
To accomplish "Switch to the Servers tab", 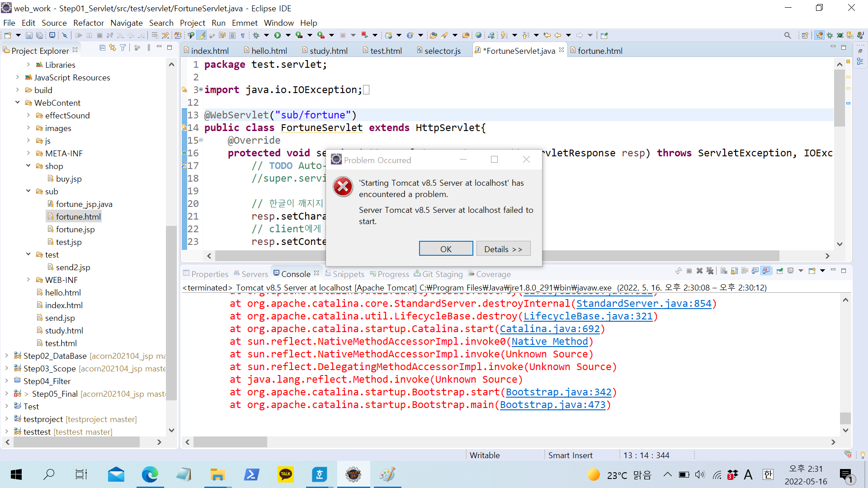I will point(251,274).
